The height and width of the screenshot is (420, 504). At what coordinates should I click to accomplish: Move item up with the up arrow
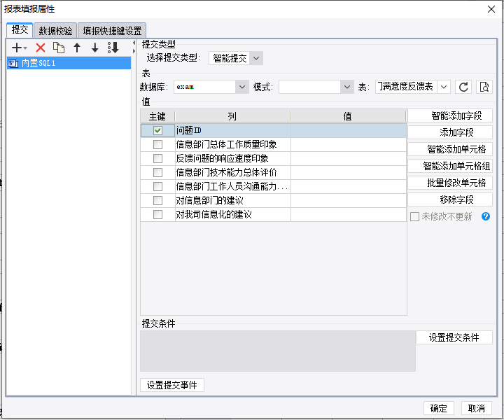[x=77, y=48]
